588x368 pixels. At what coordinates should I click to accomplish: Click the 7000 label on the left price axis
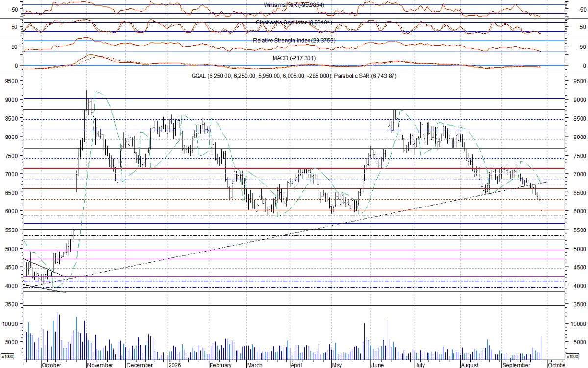click(x=12, y=174)
